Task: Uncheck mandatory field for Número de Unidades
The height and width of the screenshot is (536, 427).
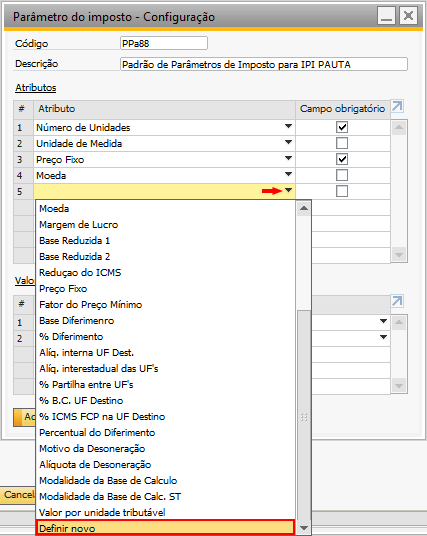Action: (x=342, y=127)
